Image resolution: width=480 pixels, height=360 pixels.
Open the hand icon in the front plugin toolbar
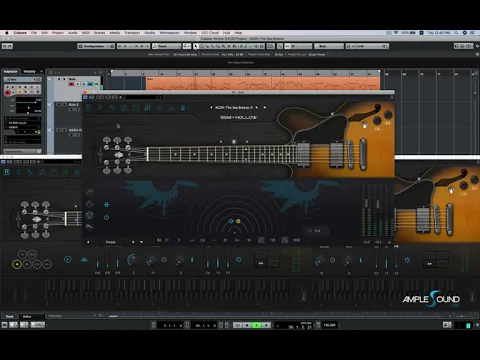(x=183, y=108)
